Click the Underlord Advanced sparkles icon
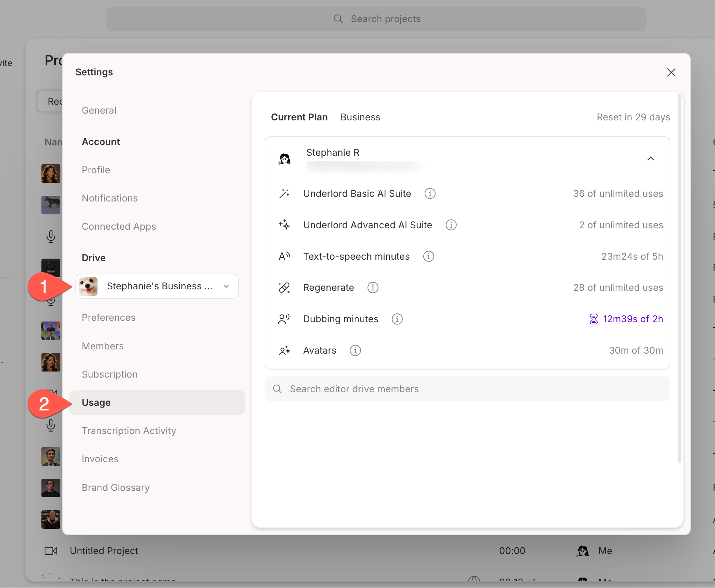The image size is (715, 588). point(284,225)
